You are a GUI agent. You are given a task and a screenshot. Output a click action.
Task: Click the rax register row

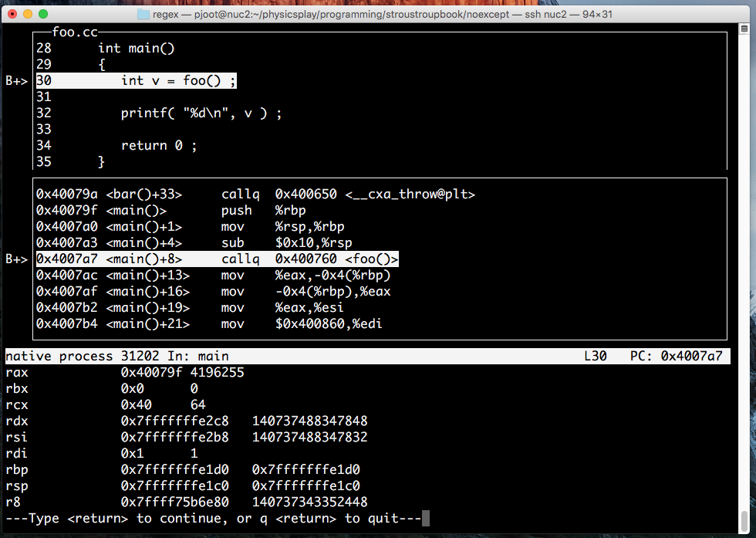[x=125, y=373]
